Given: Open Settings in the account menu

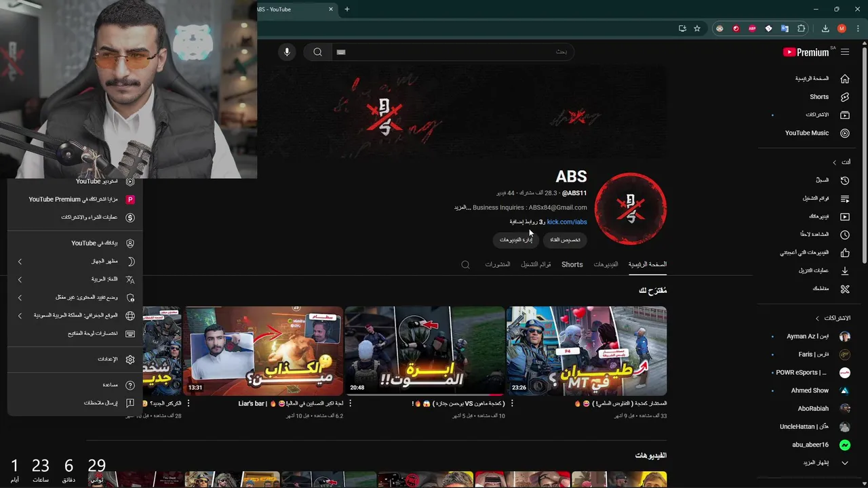Looking at the screenshot, I should click(75, 359).
